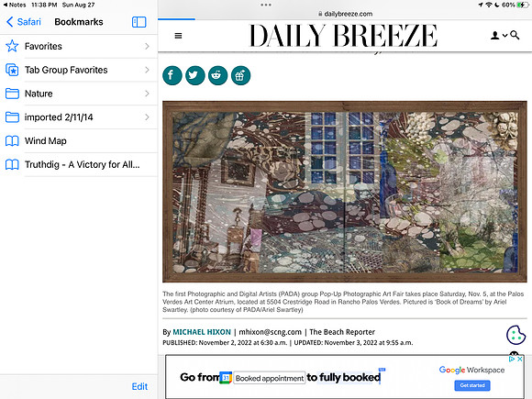Go back to Safari from Bookmarks

pos(24,22)
